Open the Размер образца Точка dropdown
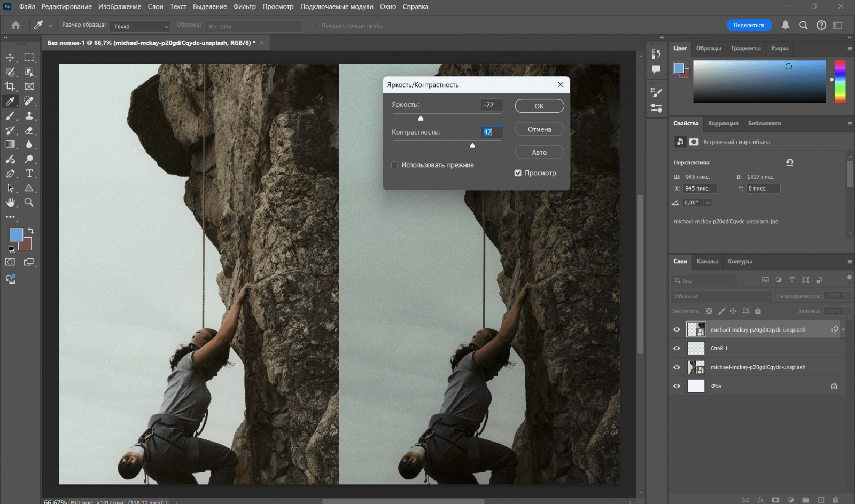Image resolution: width=855 pixels, height=504 pixels. [x=140, y=26]
